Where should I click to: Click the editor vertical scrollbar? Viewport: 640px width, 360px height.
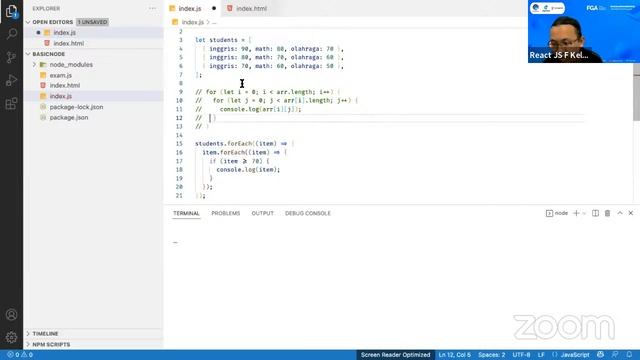636,92
